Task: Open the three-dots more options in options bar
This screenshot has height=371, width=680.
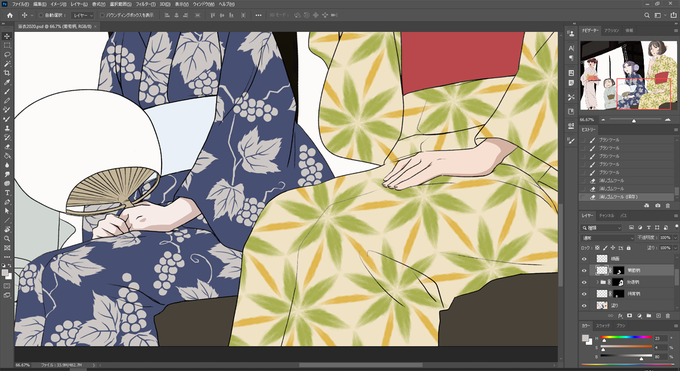Action: tap(258, 15)
